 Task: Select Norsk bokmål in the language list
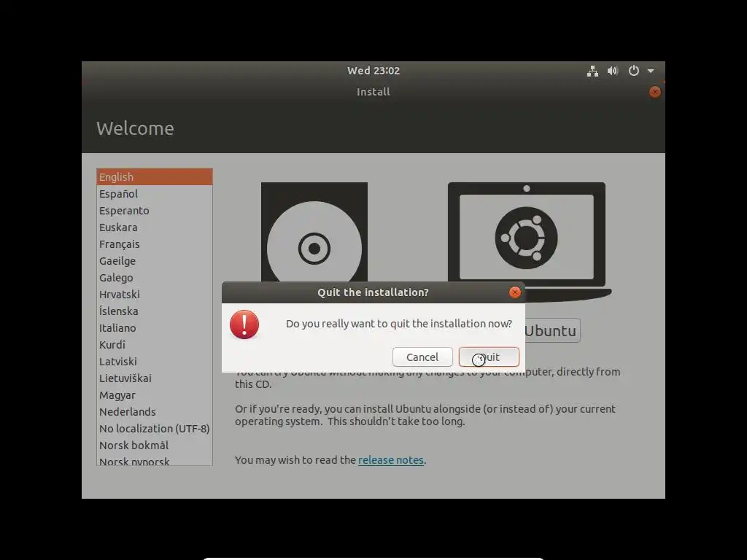pyautogui.click(x=155, y=446)
